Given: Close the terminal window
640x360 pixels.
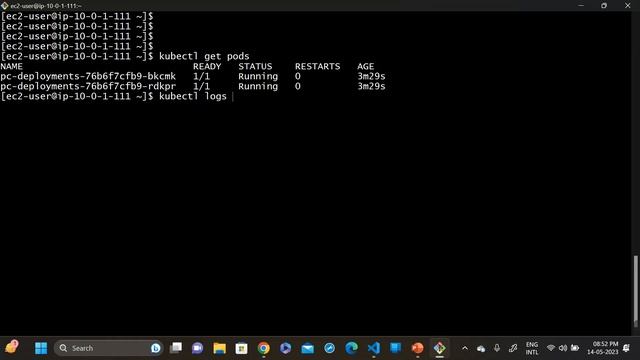Looking at the screenshot, I should [628, 6].
